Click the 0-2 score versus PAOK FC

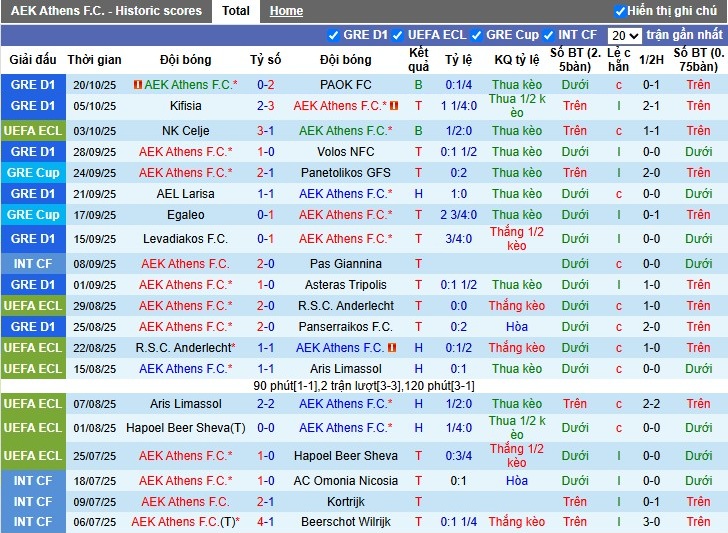266,85
